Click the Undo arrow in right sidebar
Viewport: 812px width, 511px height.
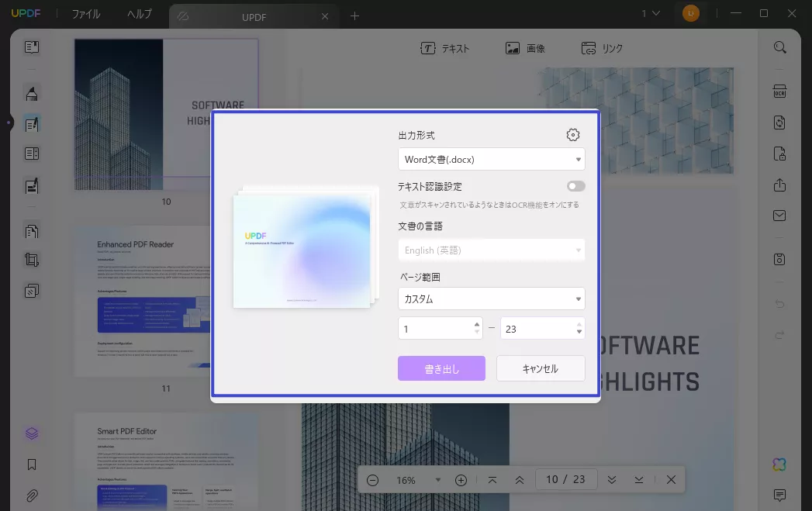pyautogui.click(x=780, y=304)
